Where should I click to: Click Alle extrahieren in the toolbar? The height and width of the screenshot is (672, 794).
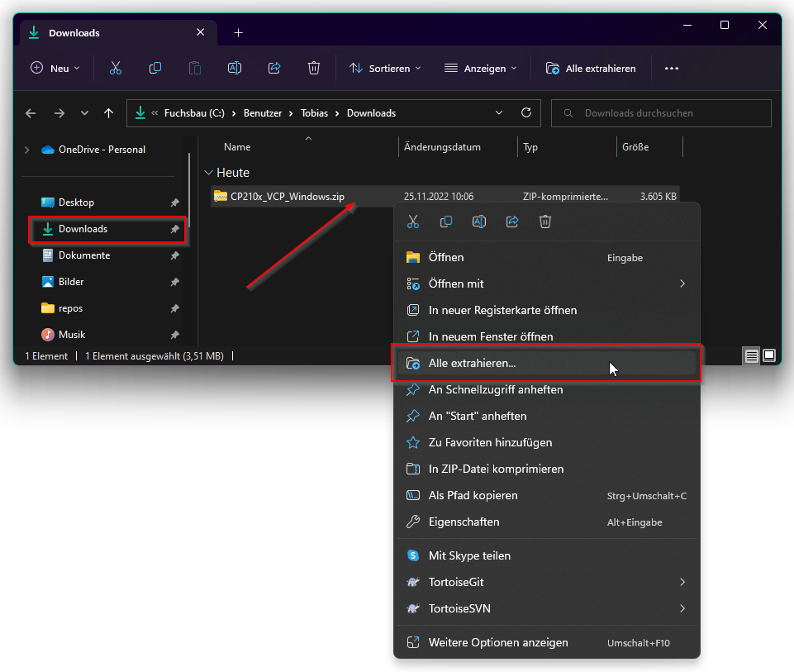pyautogui.click(x=591, y=69)
